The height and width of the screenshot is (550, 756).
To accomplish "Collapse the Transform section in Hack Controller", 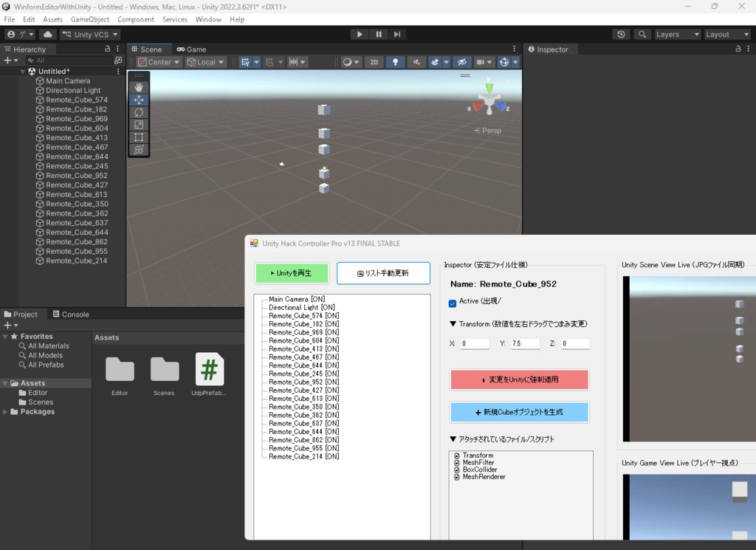I will point(453,324).
